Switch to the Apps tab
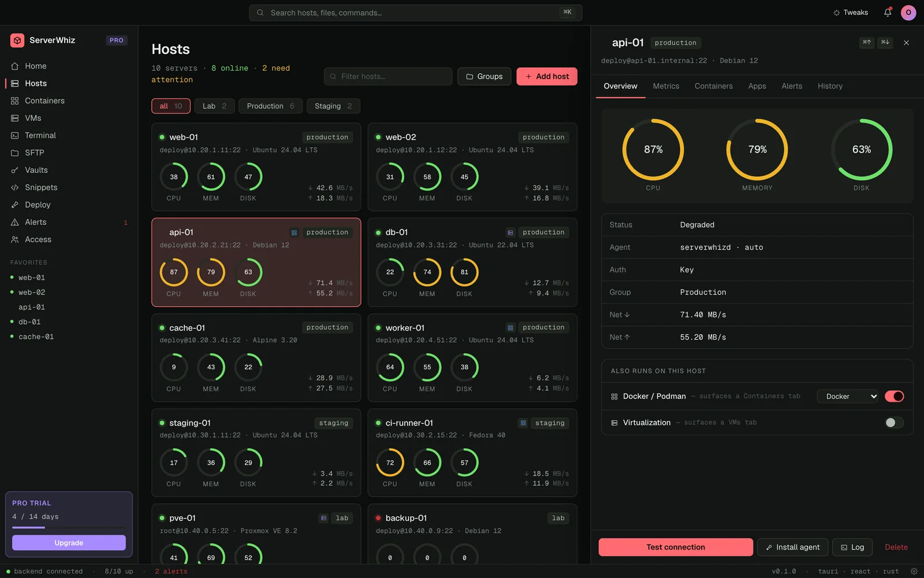924x578 pixels. click(x=757, y=86)
